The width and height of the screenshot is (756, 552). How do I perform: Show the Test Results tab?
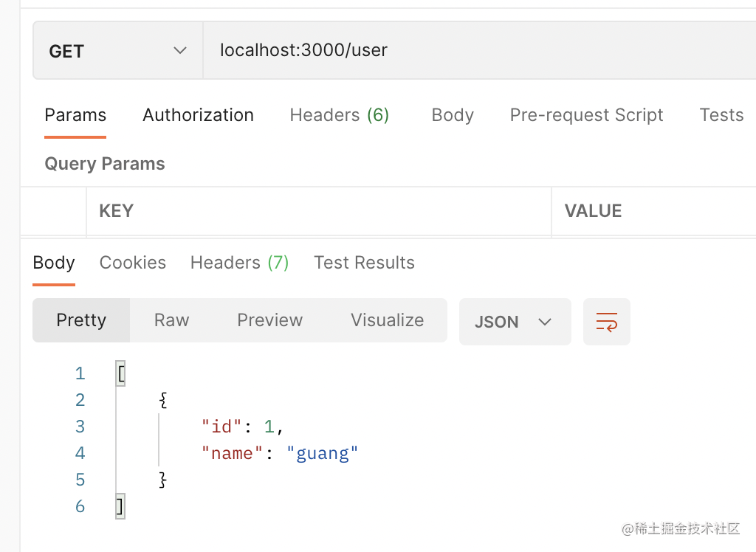364,263
